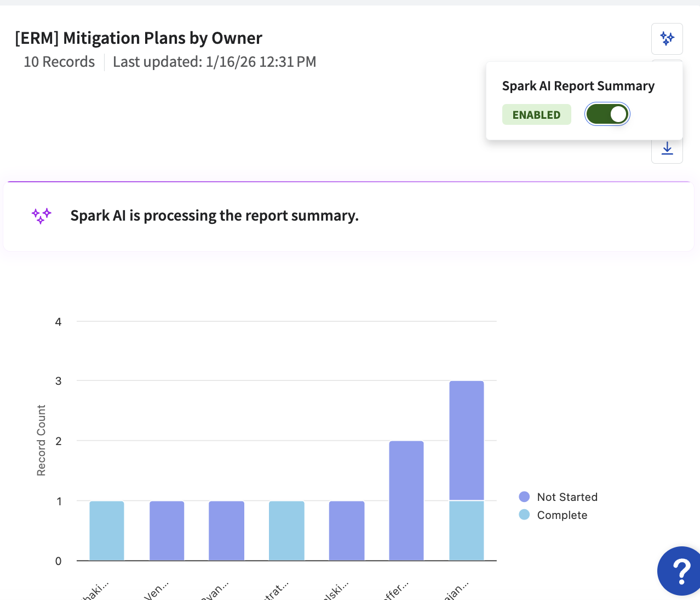Image resolution: width=700 pixels, height=600 pixels.
Task: Click the Spark AI sparkle button
Action: point(667,38)
